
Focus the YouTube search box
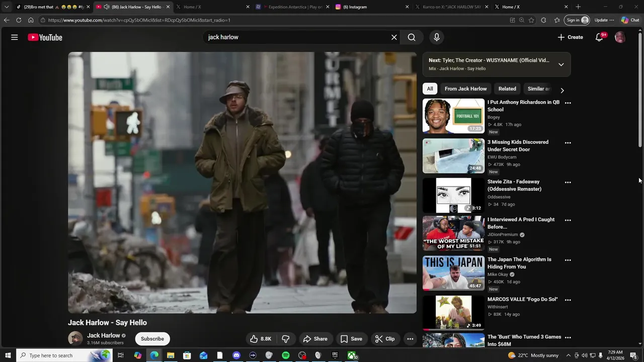[x=297, y=37]
